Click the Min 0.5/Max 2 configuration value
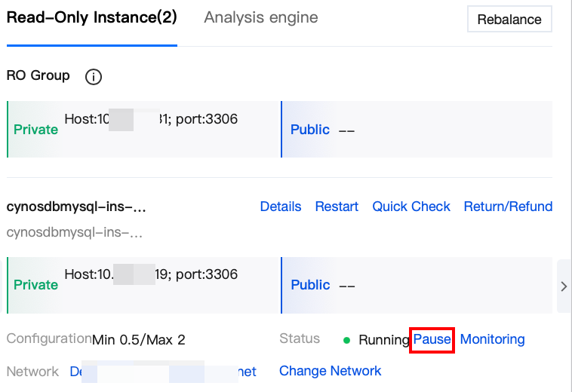 pos(138,339)
